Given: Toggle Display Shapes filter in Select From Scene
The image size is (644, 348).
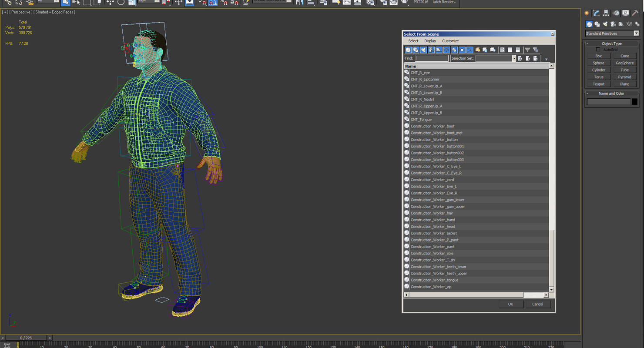Looking at the screenshot, I should (x=416, y=50).
